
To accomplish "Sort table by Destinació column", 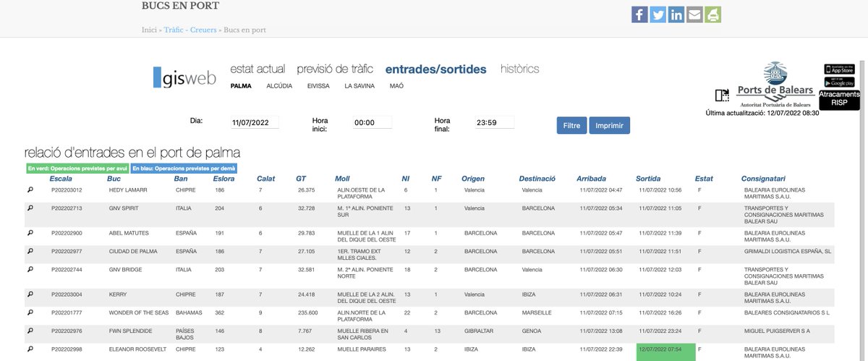I will tap(537, 178).
